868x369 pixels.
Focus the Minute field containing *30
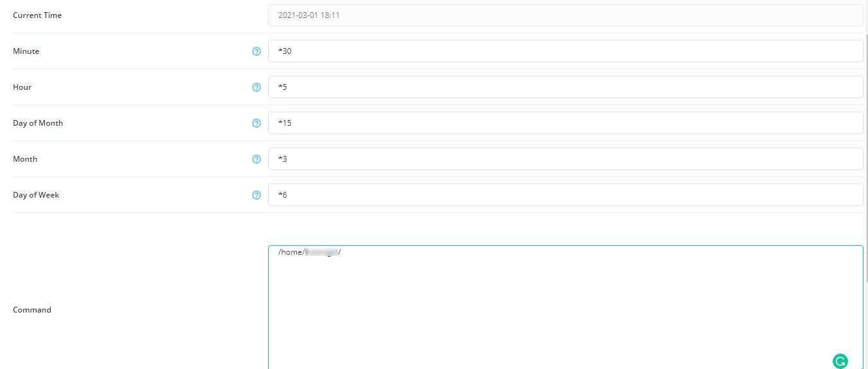[x=565, y=51]
